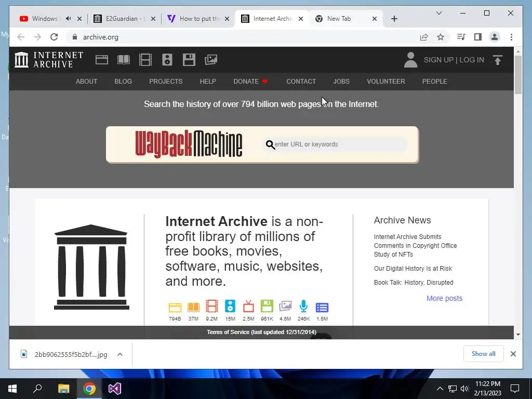532x399 pixels.
Task: Open the PEOPLE menu item
Action: click(435, 82)
